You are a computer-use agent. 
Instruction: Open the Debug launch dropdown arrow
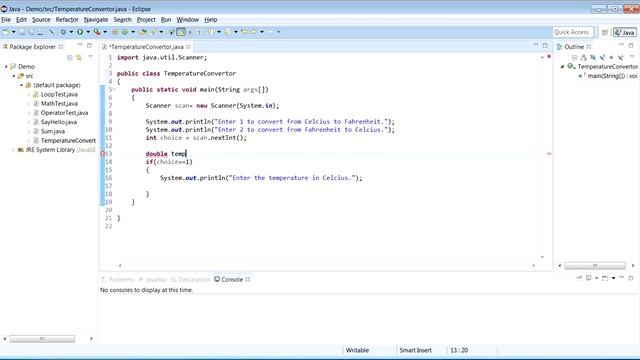click(x=71, y=32)
